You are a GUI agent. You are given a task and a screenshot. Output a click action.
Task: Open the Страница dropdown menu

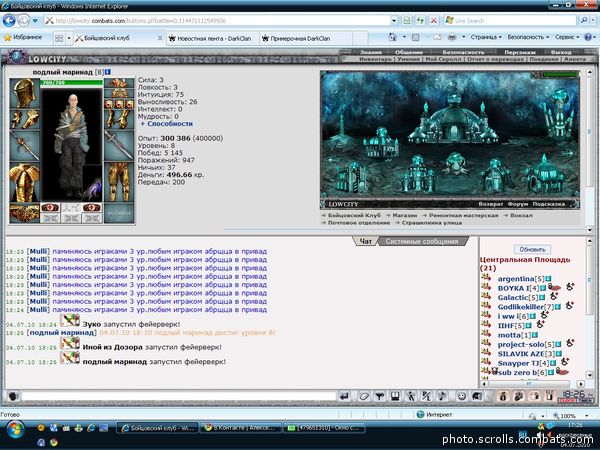click(486, 37)
